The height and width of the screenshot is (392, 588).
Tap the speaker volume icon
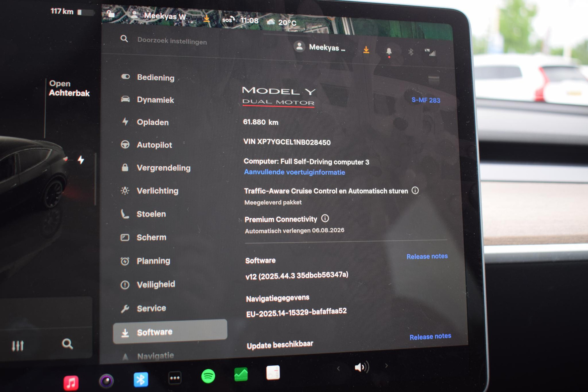pyautogui.click(x=362, y=367)
